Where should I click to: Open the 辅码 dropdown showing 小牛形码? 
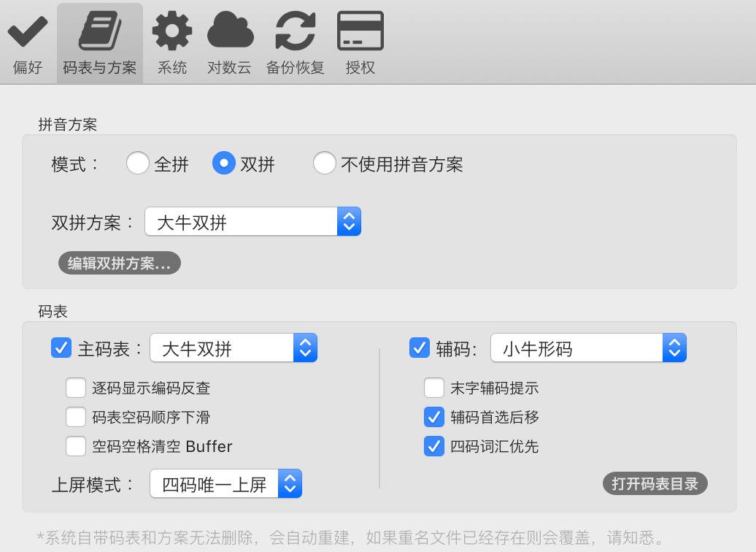(x=588, y=348)
